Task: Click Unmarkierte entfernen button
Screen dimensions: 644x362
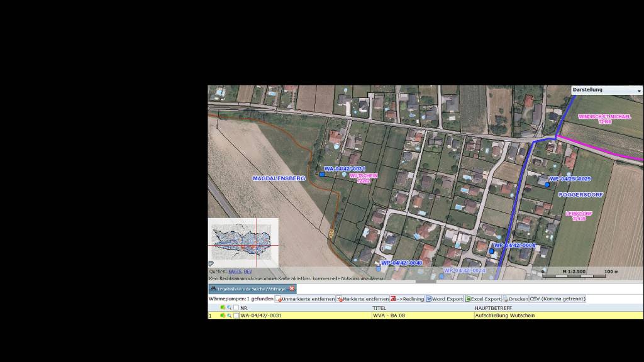Action: click(305, 299)
